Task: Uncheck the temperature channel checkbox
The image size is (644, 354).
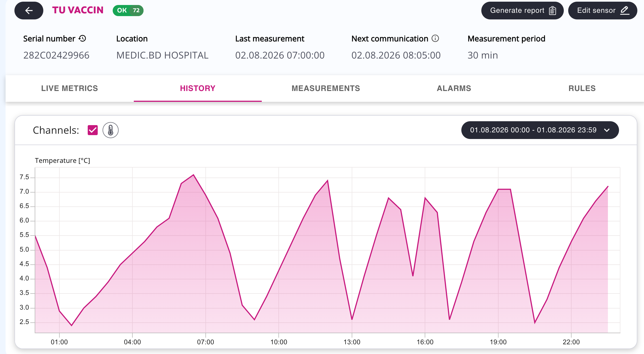Action: click(93, 130)
